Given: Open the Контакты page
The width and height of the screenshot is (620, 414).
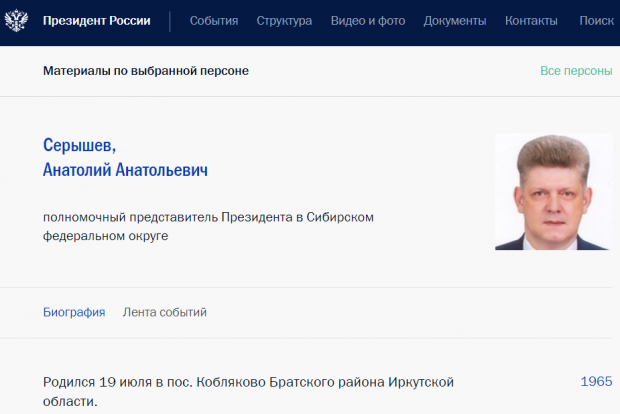Looking at the screenshot, I should click(532, 21).
